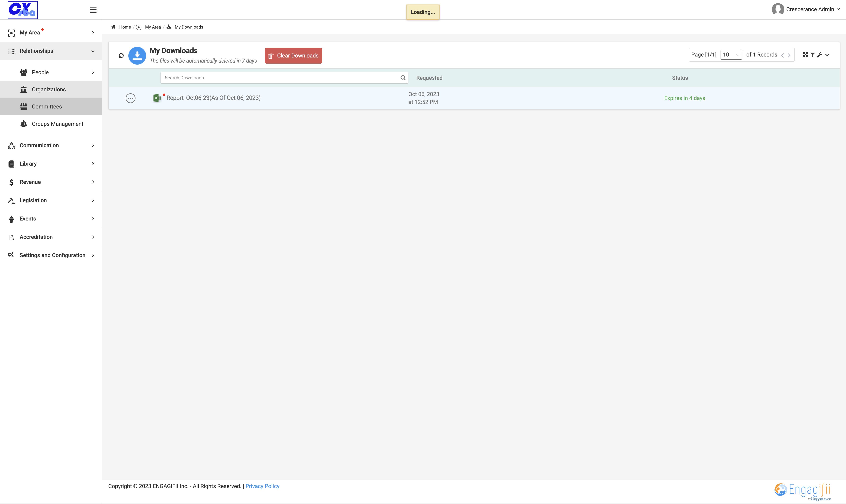Expand the Accreditation menu
Viewport: 846px width, 504px height.
tap(51, 237)
